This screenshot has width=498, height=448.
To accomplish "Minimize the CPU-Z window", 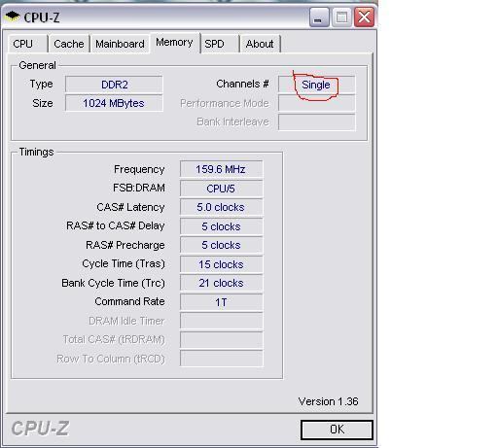I will pos(319,17).
